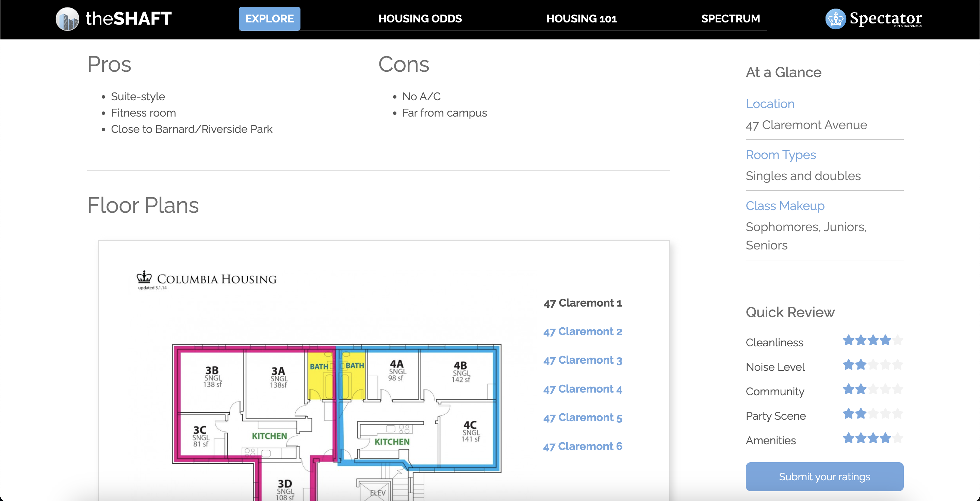980x501 pixels.
Task: View the 47 Claremont 4 floor plan
Action: (583, 389)
